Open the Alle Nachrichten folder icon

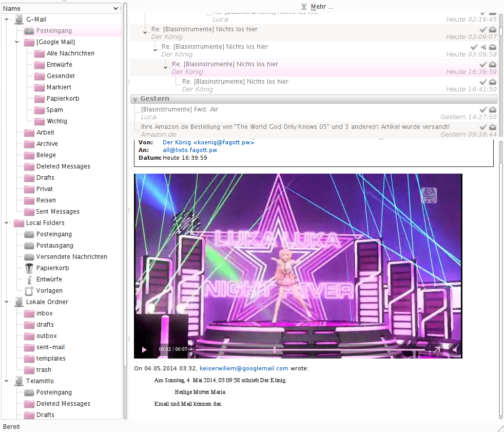(x=39, y=53)
